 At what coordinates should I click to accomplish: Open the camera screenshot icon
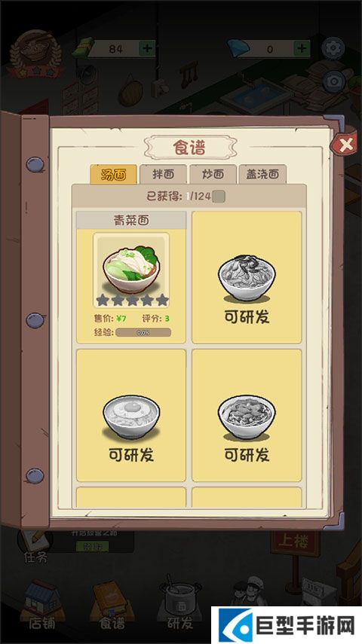[x=333, y=81]
